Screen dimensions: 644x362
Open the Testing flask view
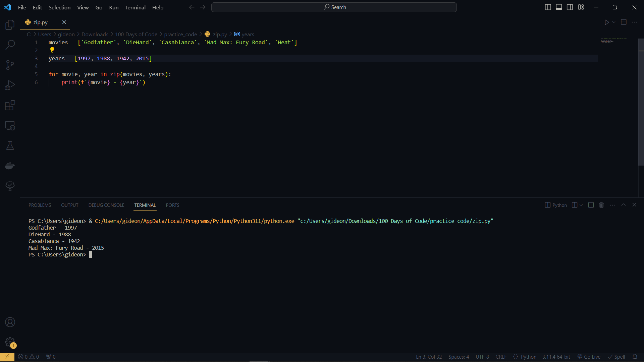click(x=10, y=145)
